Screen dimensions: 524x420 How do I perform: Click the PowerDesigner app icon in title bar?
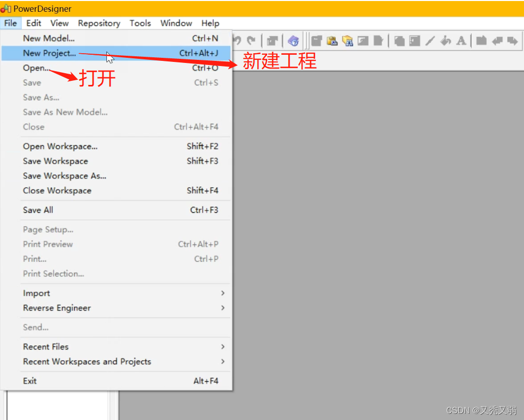click(x=6, y=9)
